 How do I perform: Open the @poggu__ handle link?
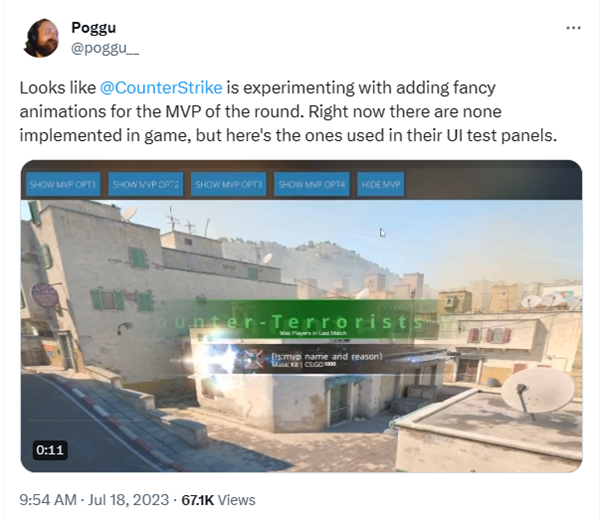point(105,49)
